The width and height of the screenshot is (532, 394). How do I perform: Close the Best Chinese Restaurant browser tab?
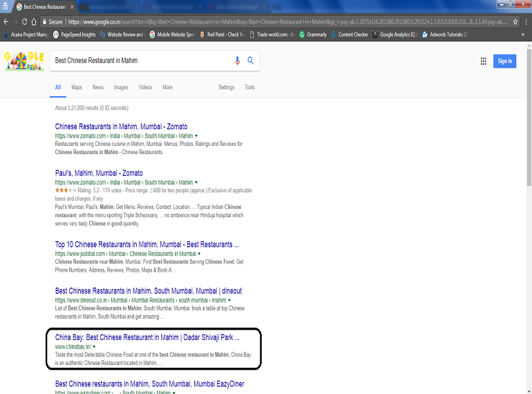coord(73,7)
